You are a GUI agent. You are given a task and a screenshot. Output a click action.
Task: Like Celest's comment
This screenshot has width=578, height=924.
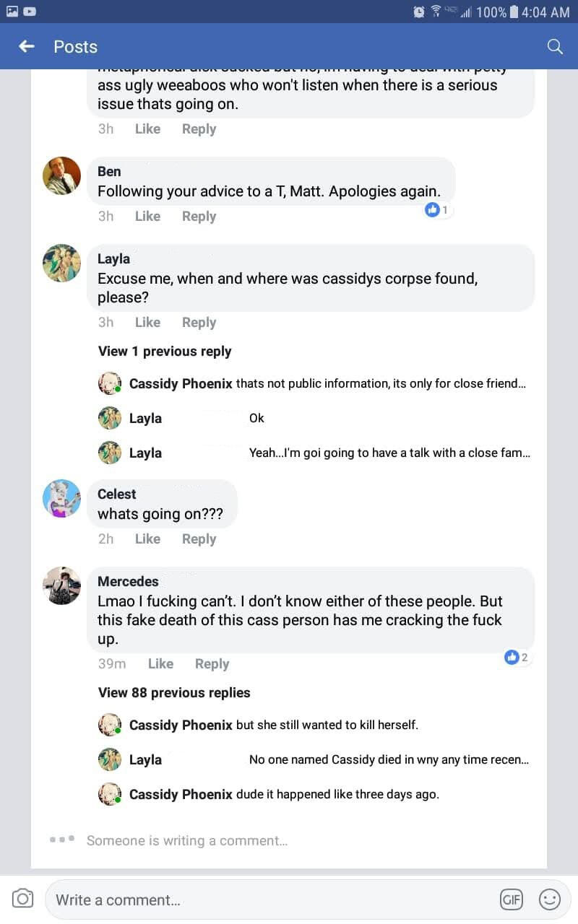tap(147, 539)
